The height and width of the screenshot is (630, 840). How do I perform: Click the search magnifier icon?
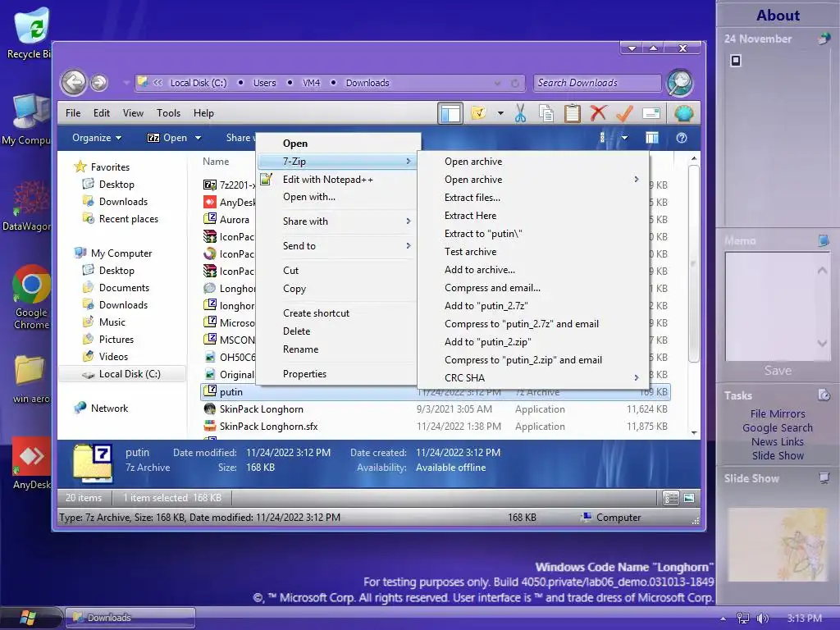[680, 83]
